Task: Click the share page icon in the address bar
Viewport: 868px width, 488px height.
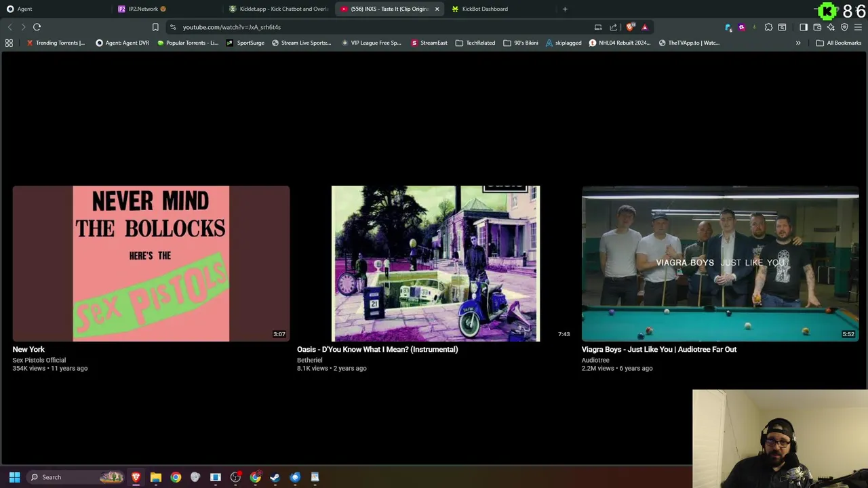Action: [614, 27]
